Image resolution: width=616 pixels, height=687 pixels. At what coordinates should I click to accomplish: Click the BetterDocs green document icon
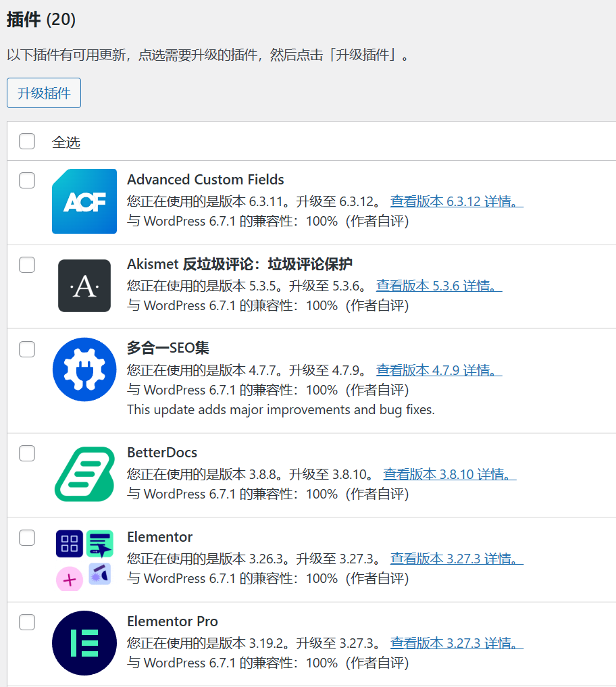[x=84, y=473]
